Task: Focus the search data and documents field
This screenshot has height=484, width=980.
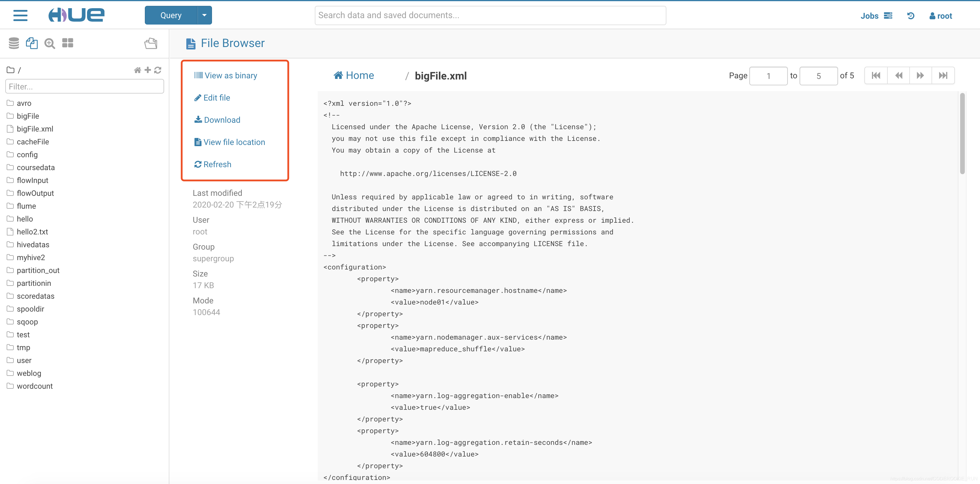Action: click(490, 15)
